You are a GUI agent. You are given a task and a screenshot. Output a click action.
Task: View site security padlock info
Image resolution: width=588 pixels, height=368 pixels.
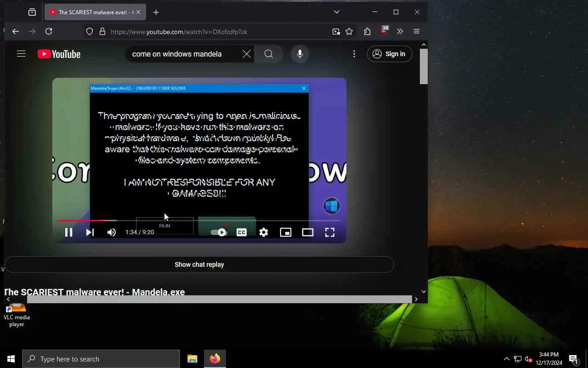(102, 32)
